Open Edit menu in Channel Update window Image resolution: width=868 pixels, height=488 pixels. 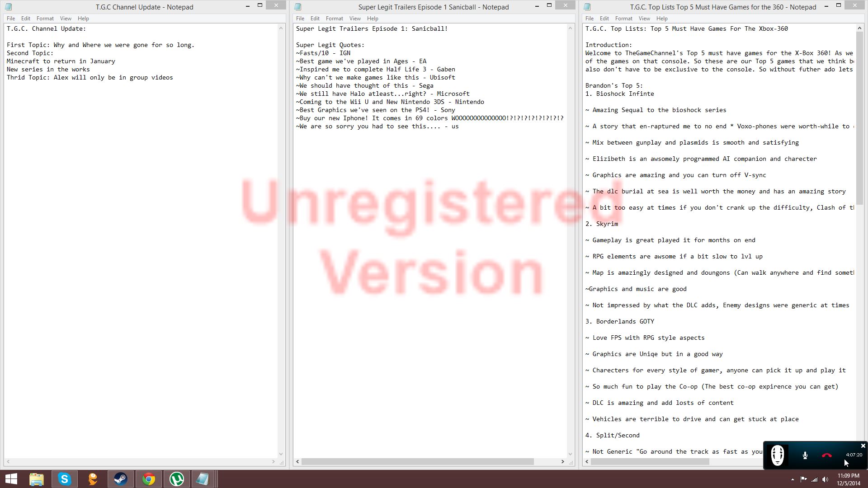pyautogui.click(x=26, y=19)
